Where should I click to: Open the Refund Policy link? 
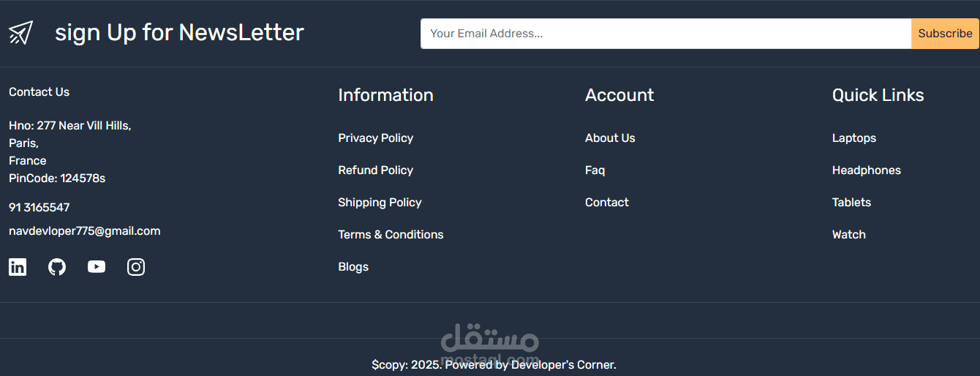point(375,170)
